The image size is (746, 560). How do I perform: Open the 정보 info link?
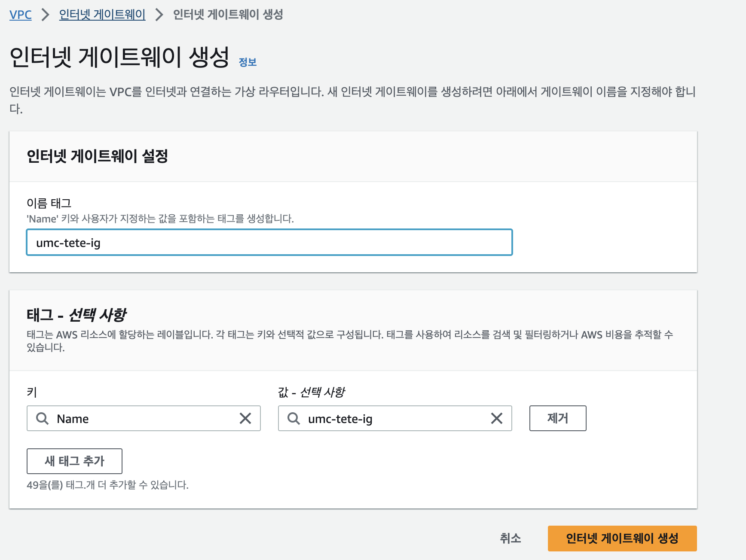(248, 62)
